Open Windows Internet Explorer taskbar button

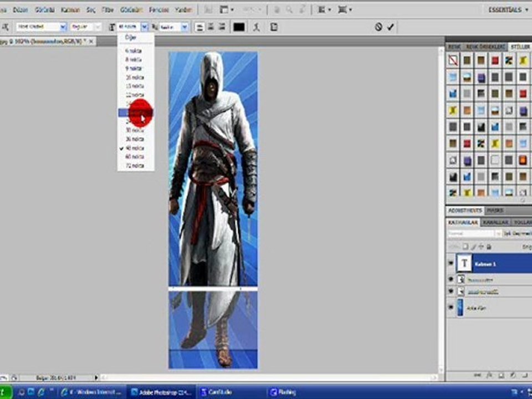point(91,392)
